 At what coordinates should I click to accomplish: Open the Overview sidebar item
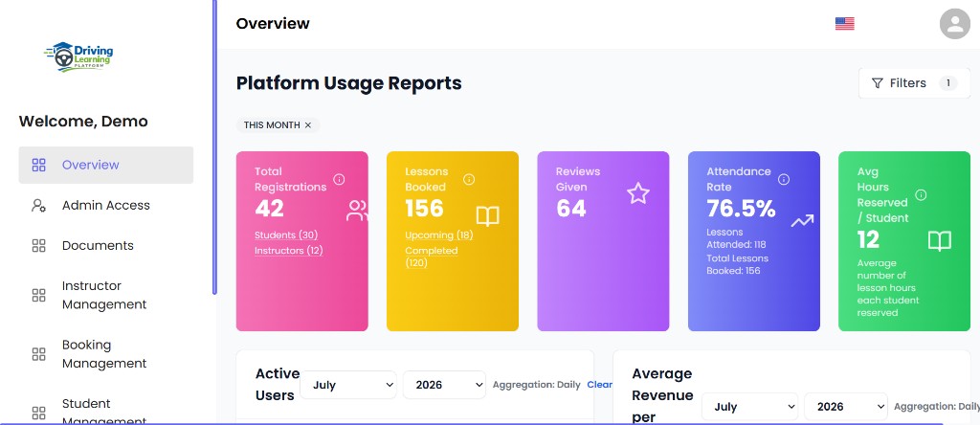point(105,165)
